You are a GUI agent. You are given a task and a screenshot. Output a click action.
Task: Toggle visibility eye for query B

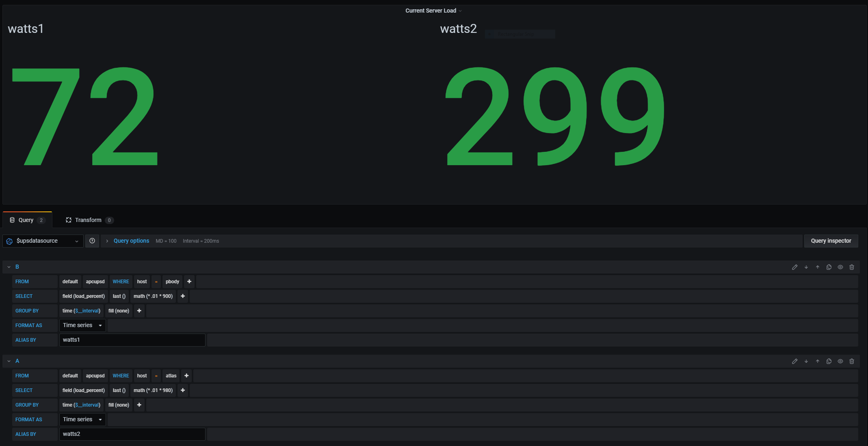pyautogui.click(x=840, y=267)
